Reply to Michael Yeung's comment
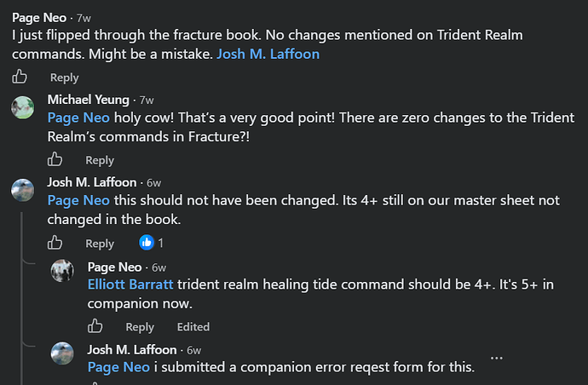Viewport: 588px width, 385px height. click(100, 160)
